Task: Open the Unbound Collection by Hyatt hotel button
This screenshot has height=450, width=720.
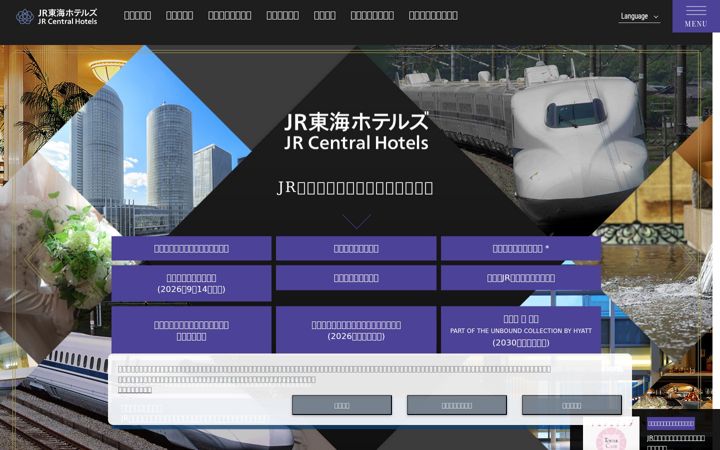Action: click(521, 330)
